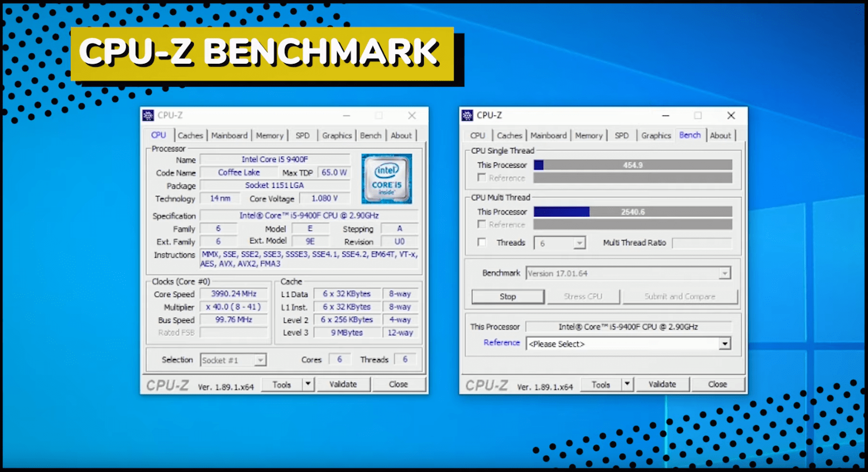The image size is (868, 472).
Task: Select SPD tab in right window
Action: pos(621,136)
